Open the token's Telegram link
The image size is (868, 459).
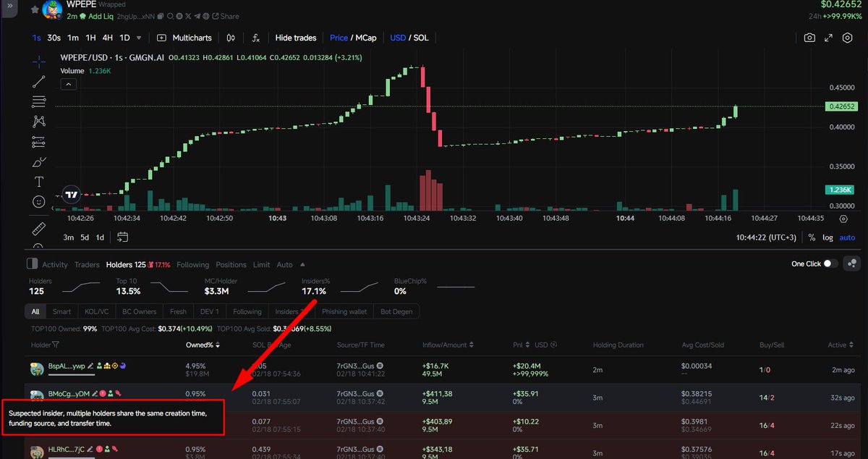[197, 16]
